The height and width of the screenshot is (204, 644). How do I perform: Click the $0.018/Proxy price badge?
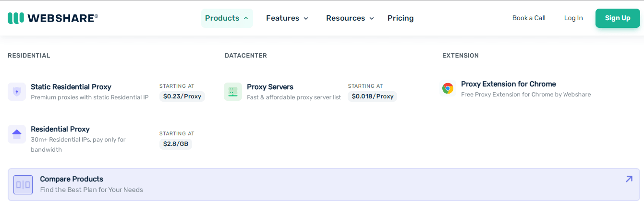click(x=372, y=96)
